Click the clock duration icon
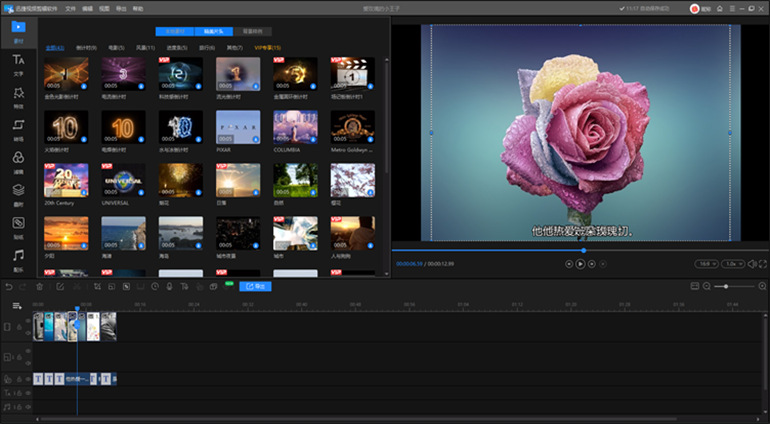Image resolution: width=770 pixels, height=424 pixels. tap(155, 286)
